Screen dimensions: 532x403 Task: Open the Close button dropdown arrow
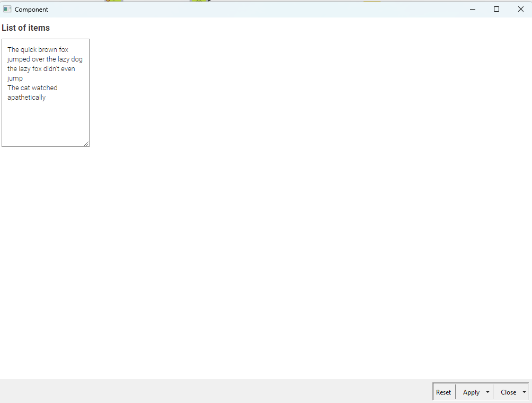[524, 392]
